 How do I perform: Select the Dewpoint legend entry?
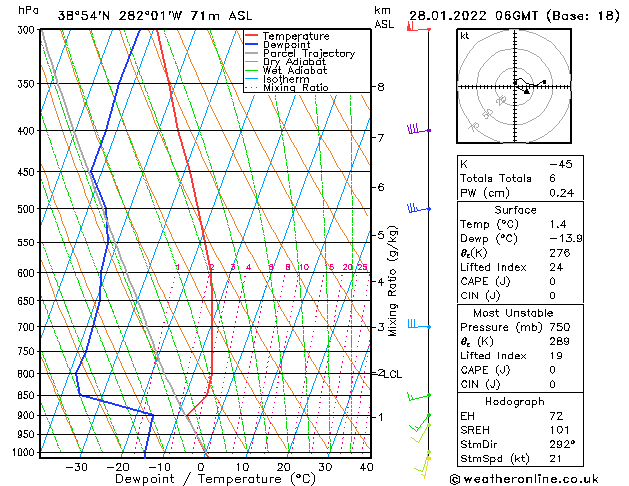click(289, 45)
